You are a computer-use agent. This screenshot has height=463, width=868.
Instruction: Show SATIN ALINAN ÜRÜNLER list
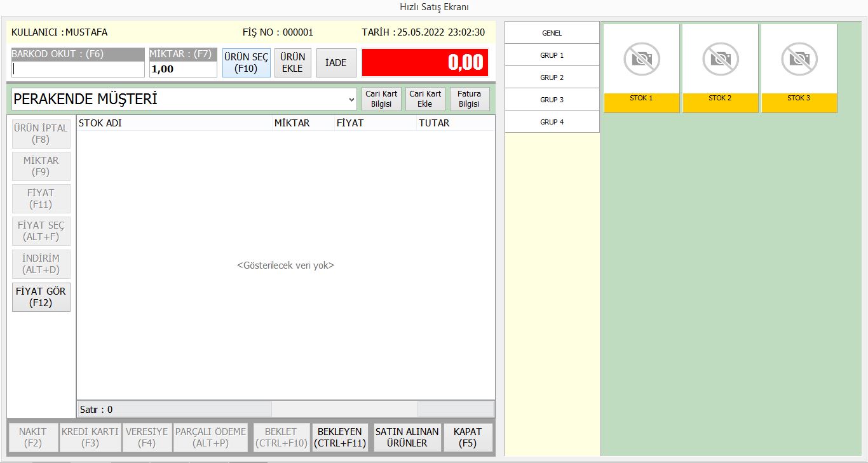[407, 438]
